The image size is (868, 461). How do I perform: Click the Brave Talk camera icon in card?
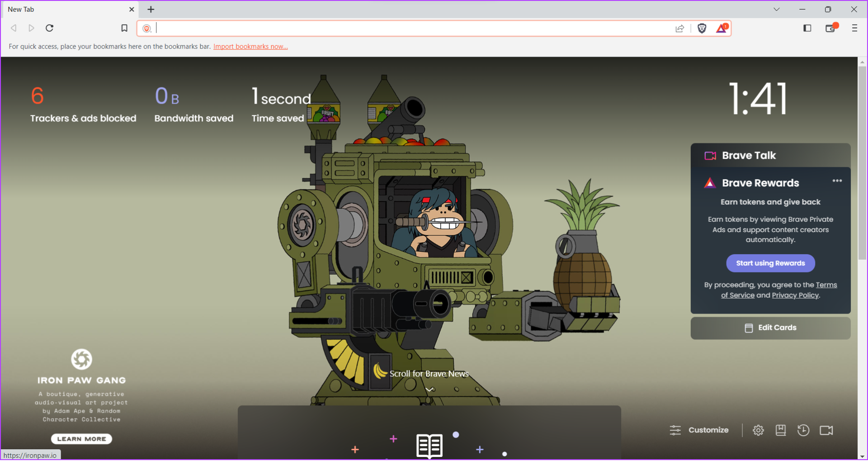pos(710,156)
